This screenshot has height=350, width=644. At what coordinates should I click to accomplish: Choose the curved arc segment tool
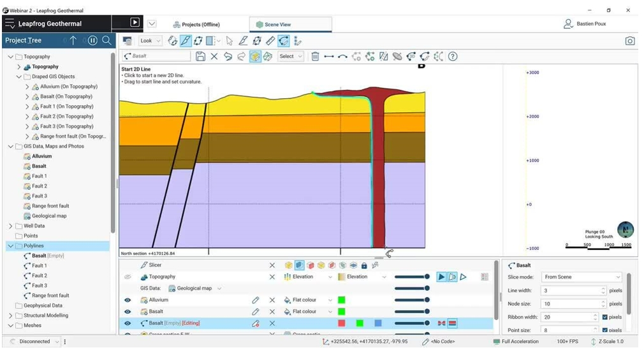coord(342,56)
